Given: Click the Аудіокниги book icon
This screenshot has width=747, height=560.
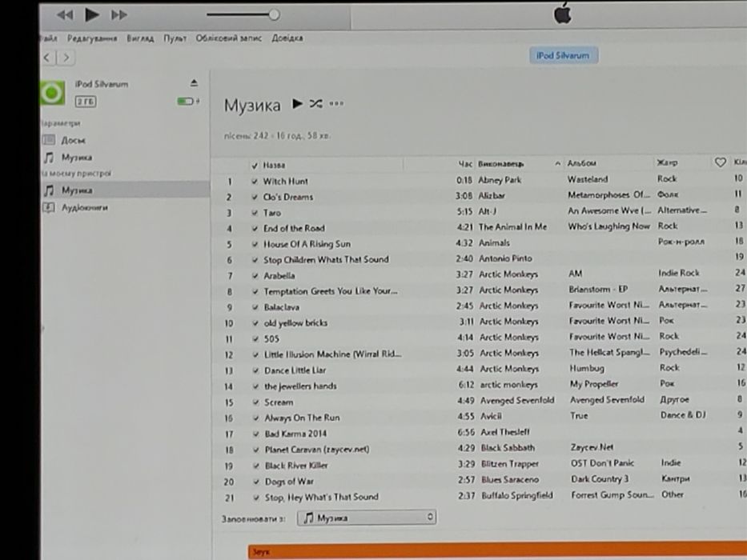Looking at the screenshot, I should click(49, 208).
